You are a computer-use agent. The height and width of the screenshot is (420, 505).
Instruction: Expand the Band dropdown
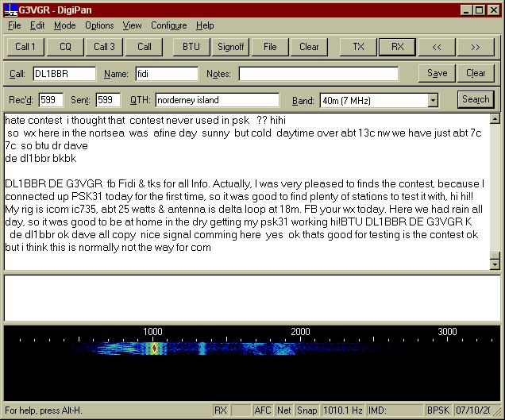[x=433, y=101]
